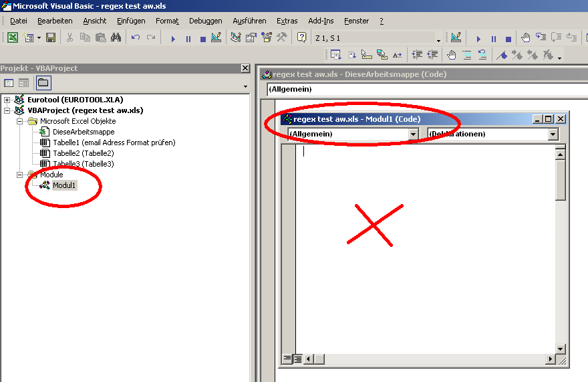The height and width of the screenshot is (382, 588).
Task: Select Tabelle1 (email Adress Format prüfen)
Action: (114, 142)
